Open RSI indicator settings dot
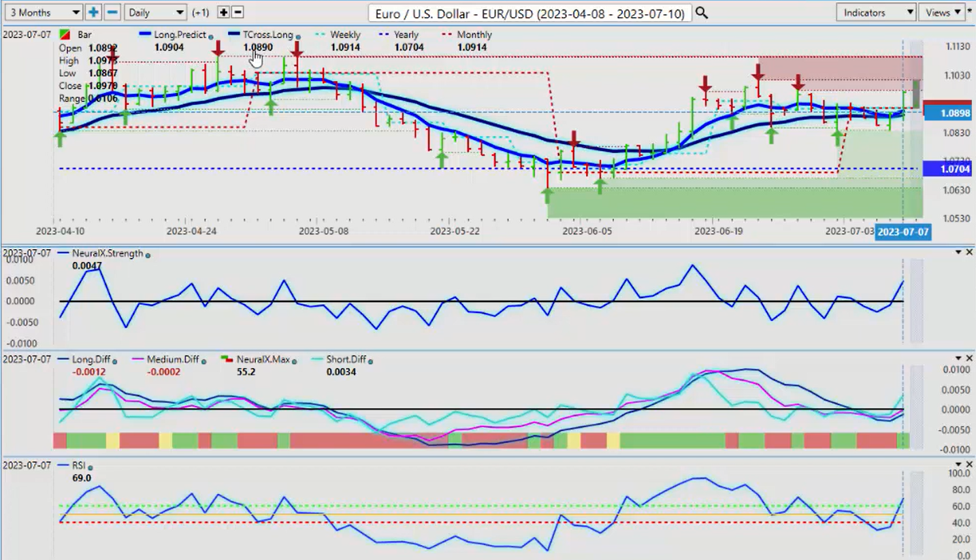Screen dimensions: 976x560 91,467
